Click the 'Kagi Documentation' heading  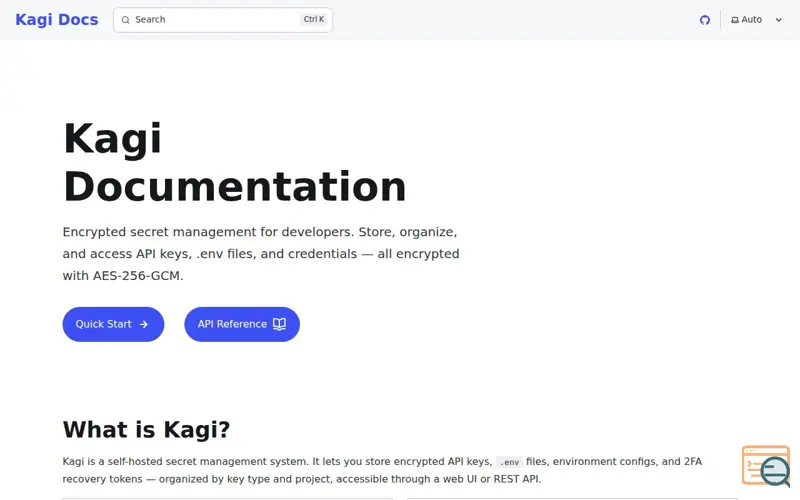click(x=235, y=162)
